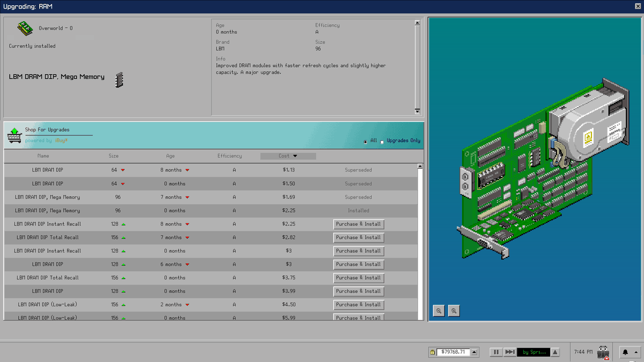Close the Upgrading RAM window
This screenshot has width=644, height=362.
[x=638, y=6]
